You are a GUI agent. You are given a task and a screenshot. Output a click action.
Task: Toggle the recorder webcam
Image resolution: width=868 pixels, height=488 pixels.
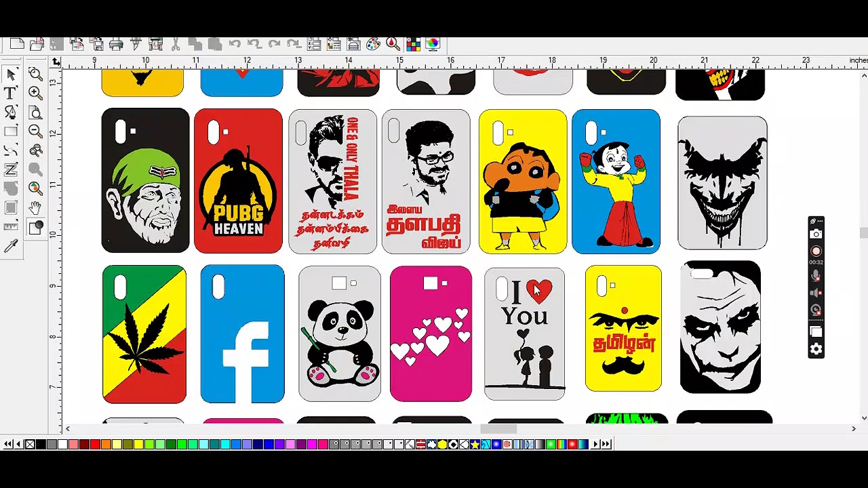click(x=816, y=310)
